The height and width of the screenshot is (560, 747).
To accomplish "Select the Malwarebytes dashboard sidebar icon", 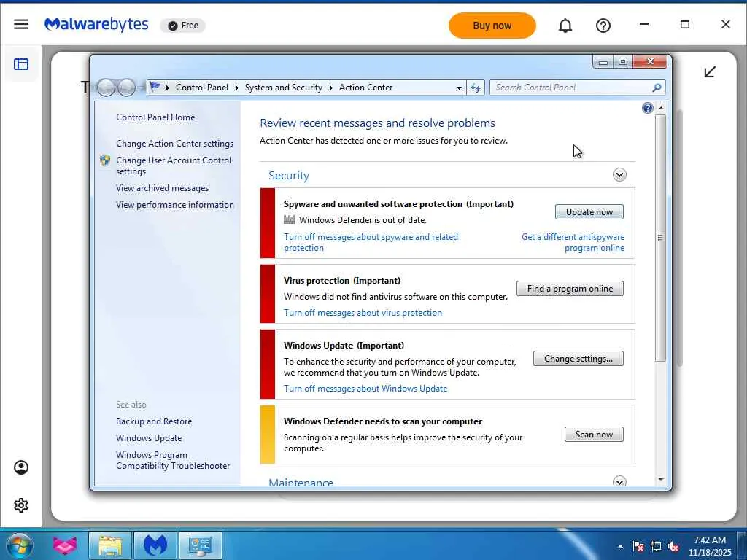I will pos(21,64).
